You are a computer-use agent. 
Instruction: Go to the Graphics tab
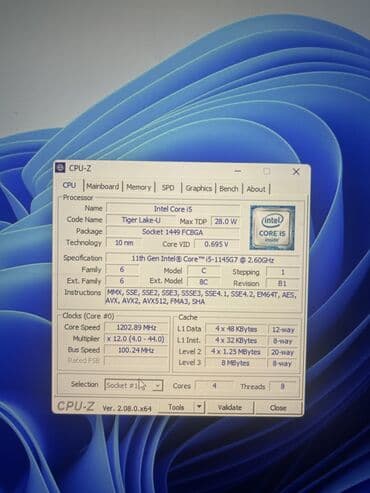click(199, 188)
